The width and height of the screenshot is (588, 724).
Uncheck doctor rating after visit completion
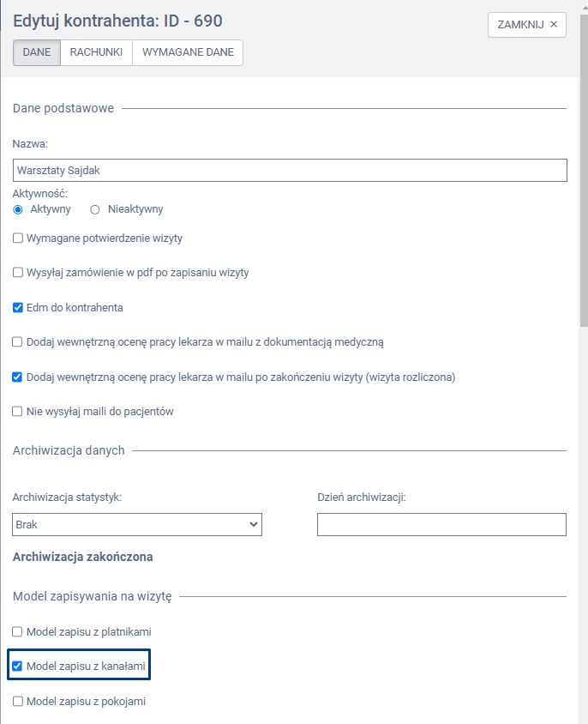pos(18,377)
